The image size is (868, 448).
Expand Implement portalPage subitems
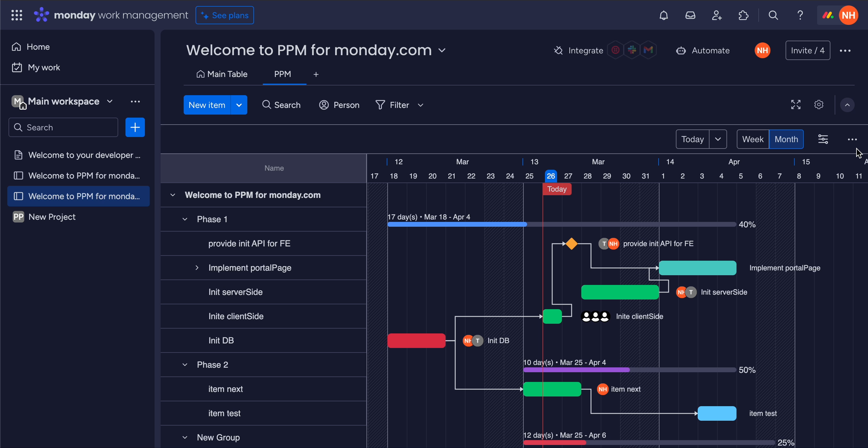click(197, 268)
